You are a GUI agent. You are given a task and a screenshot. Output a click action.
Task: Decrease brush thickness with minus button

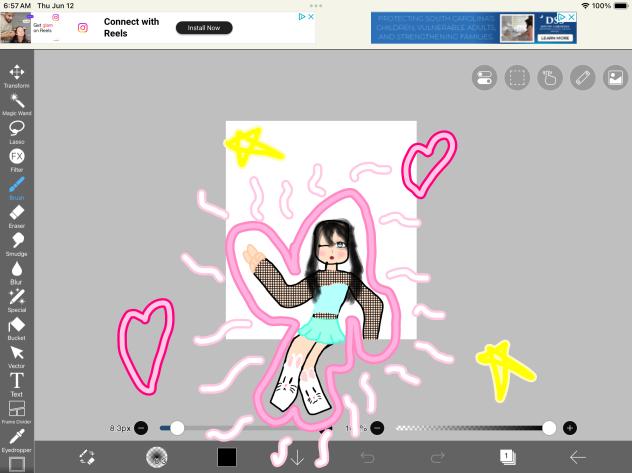pyautogui.click(x=141, y=428)
